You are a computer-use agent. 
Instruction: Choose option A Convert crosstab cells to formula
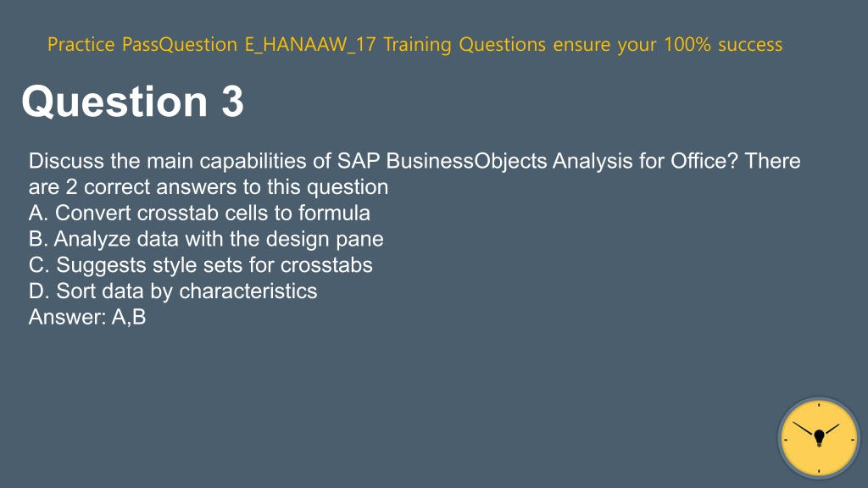[x=199, y=213]
